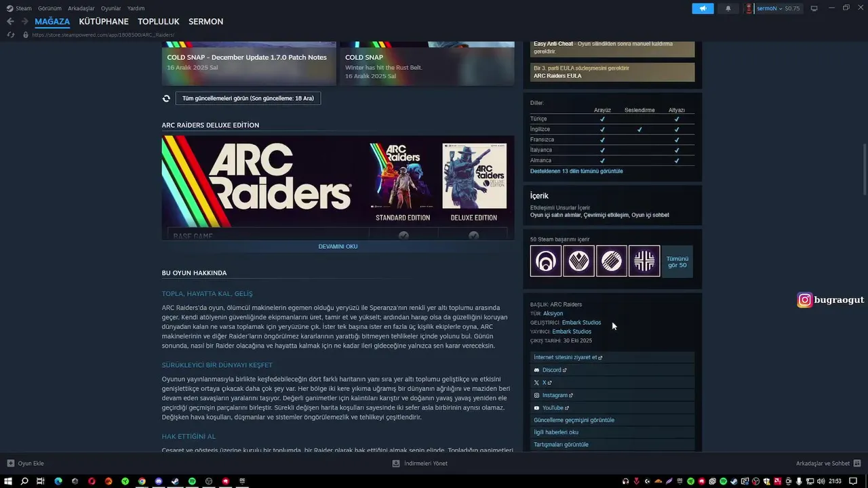This screenshot has height=488, width=868.
Task: Open the Görünüm menu
Action: pos(50,8)
